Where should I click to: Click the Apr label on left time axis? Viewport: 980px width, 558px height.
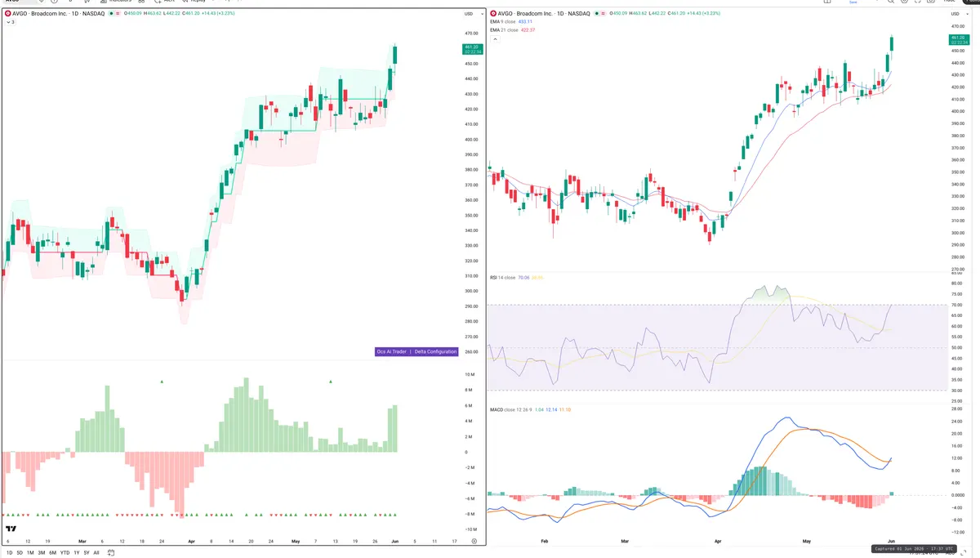click(191, 541)
